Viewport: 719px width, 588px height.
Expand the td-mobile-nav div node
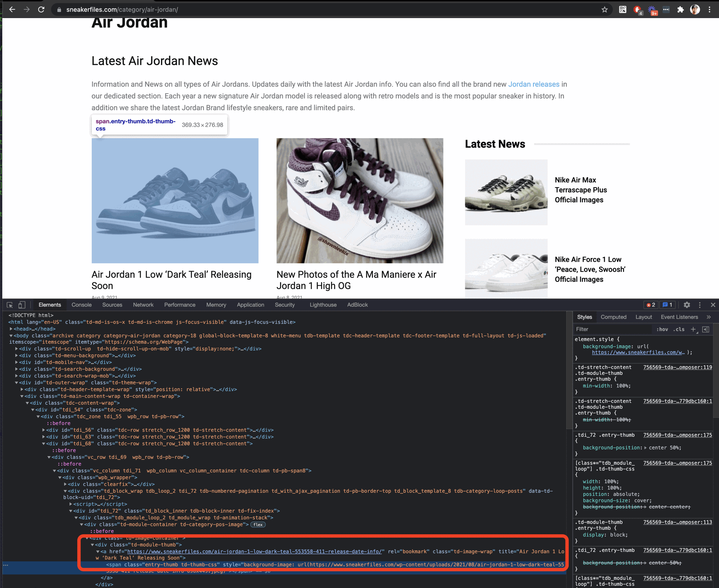point(17,362)
